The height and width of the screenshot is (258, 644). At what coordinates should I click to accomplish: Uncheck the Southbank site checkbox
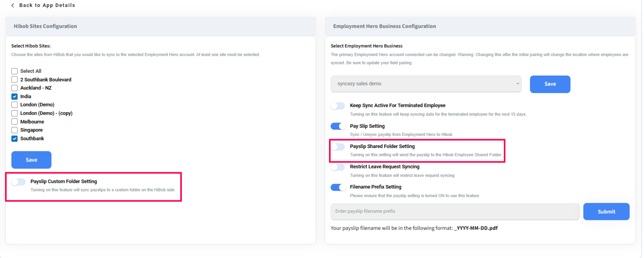click(x=14, y=139)
